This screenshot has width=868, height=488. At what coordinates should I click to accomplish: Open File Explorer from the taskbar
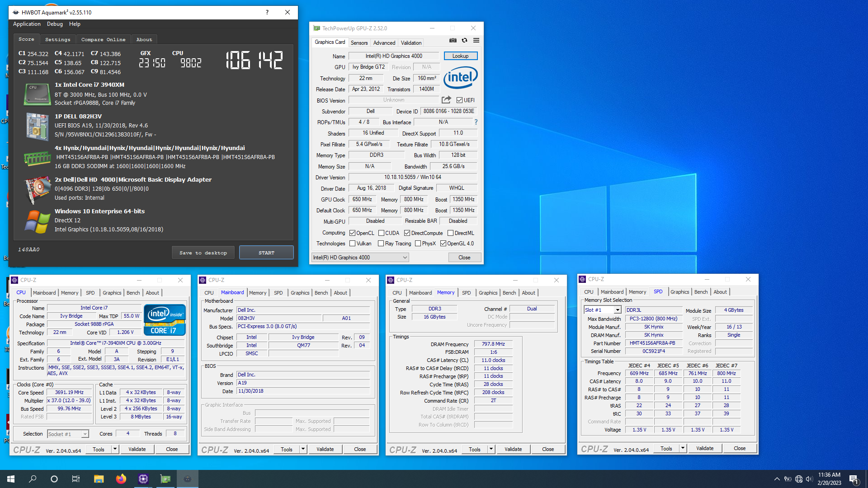click(x=99, y=479)
